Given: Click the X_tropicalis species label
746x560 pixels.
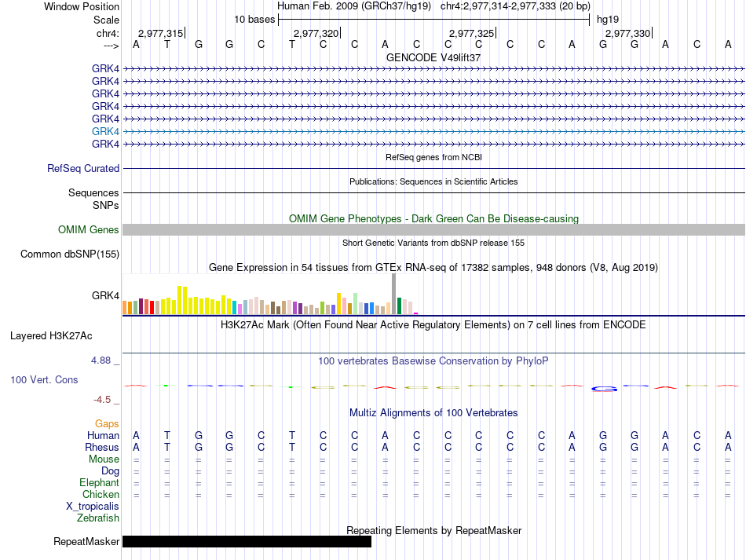Looking at the screenshot, I should pos(93,507).
